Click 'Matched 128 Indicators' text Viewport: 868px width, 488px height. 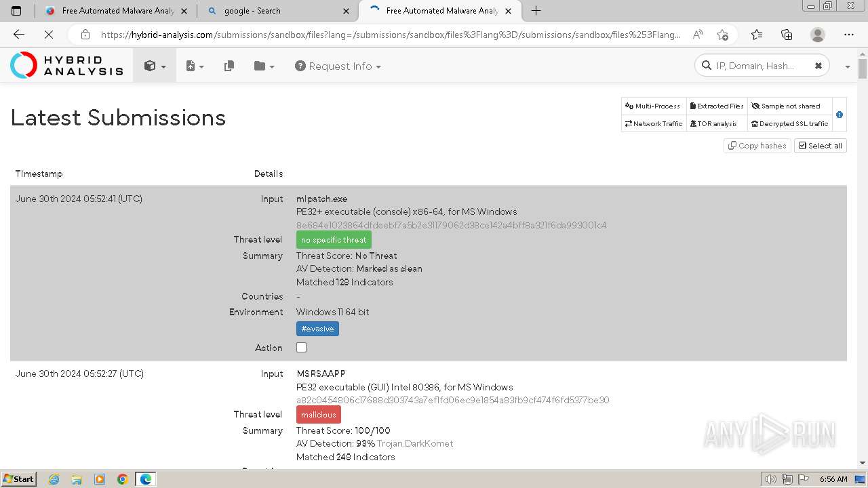click(344, 282)
